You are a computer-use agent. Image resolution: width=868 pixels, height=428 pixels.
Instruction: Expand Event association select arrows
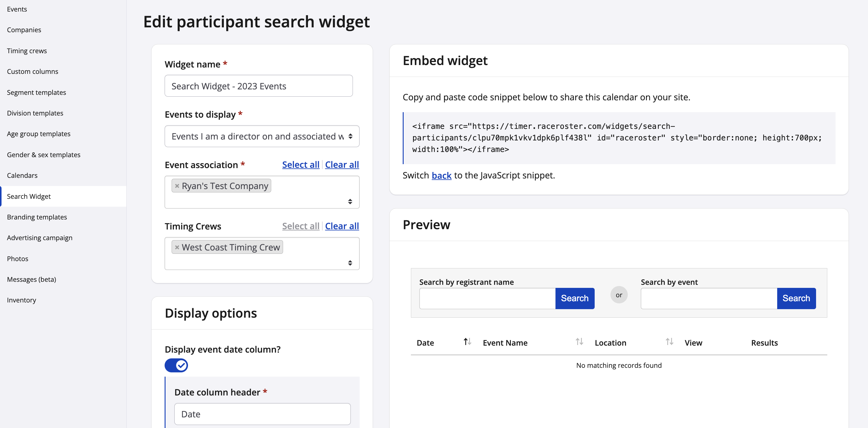(350, 201)
